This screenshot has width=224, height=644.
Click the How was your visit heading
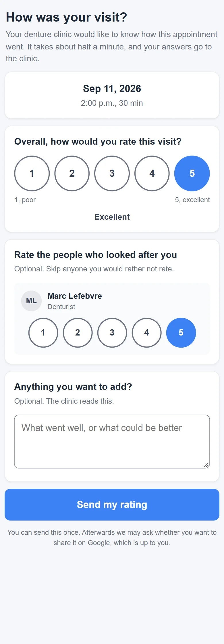tap(66, 17)
